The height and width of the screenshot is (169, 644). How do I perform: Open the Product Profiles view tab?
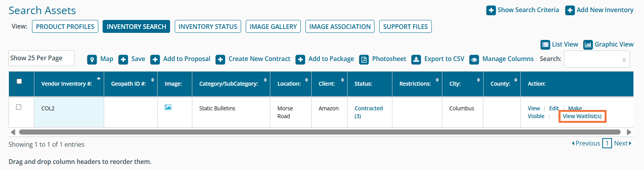pos(65,27)
